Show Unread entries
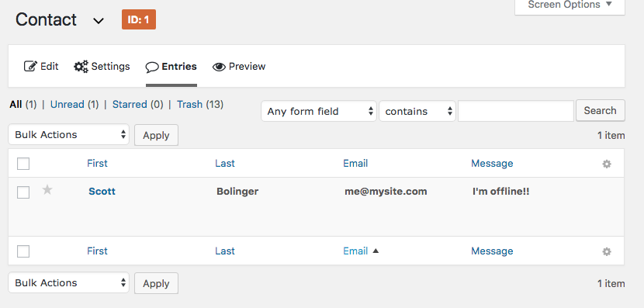 [67, 104]
